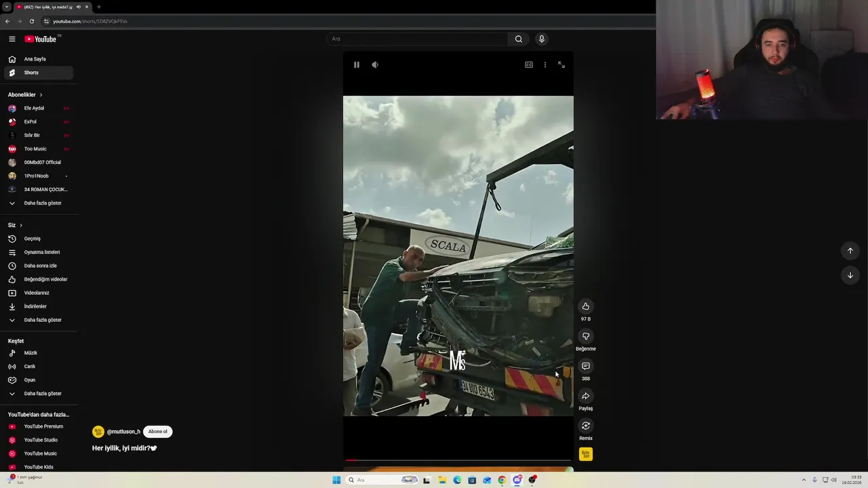Open a new browser tab

pos(98,7)
